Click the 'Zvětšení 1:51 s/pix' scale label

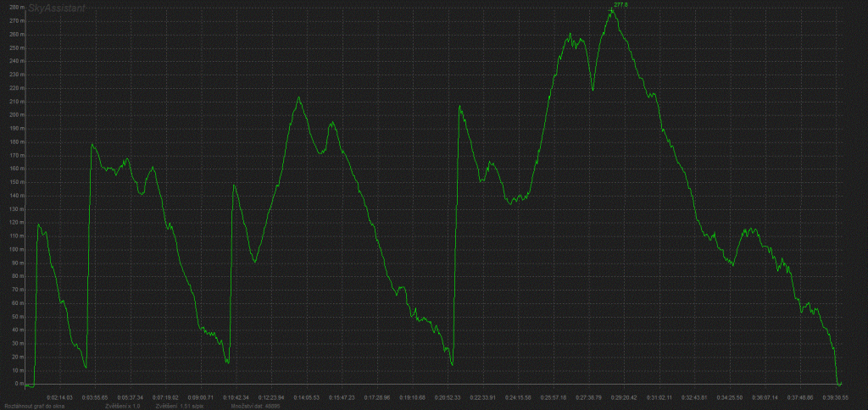[180, 406]
